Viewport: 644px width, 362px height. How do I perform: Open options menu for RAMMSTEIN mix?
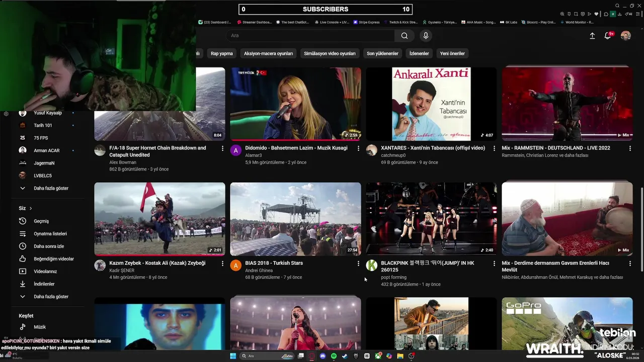(630, 148)
